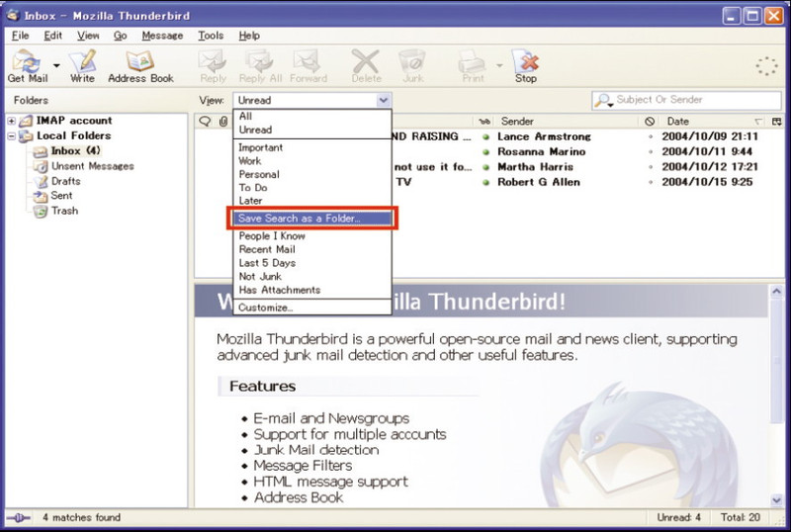Choose Work label view
The width and height of the screenshot is (791, 532).
312,161
